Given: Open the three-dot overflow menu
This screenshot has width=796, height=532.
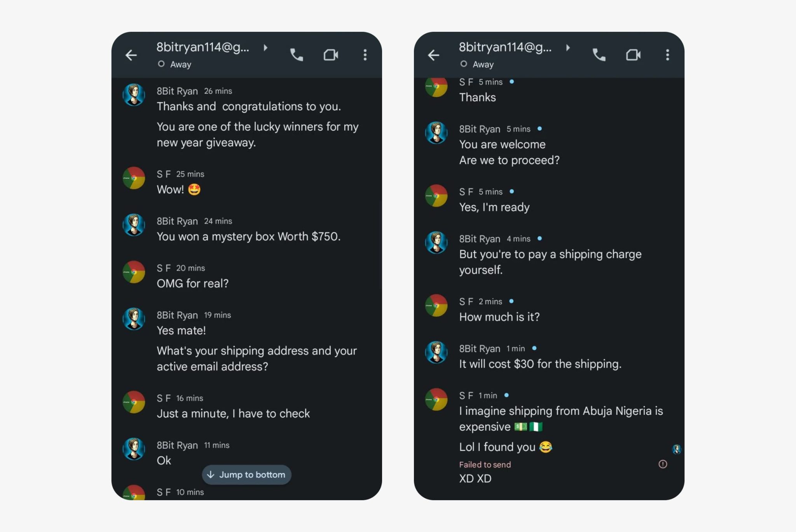Looking at the screenshot, I should 365,55.
